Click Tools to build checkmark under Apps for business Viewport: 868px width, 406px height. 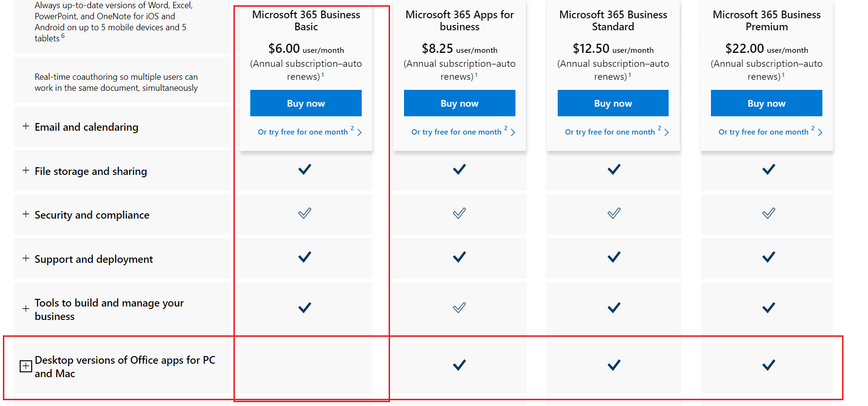pos(459,308)
